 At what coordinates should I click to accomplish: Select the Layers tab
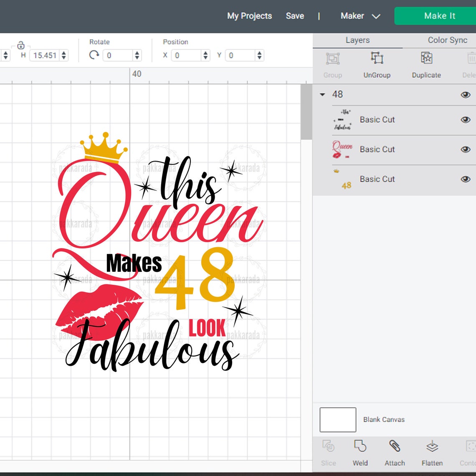(357, 40)
